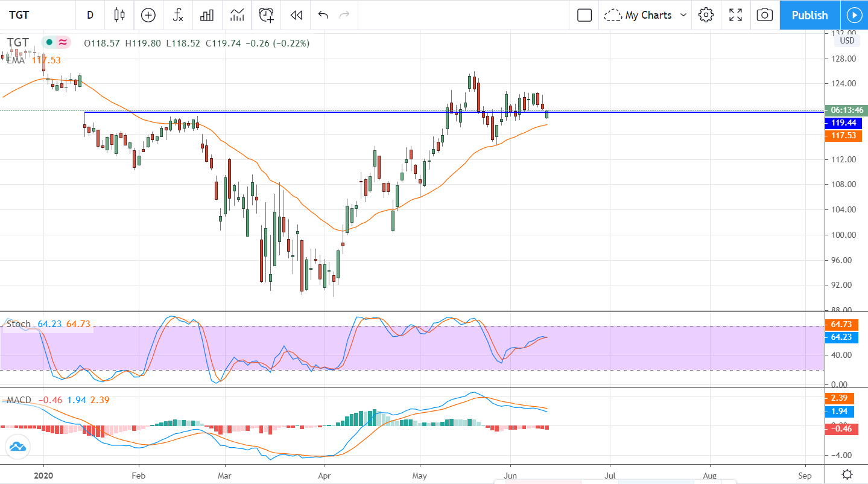868x484 pixels.
Task: Open the My Charts dropdown
Action: tap(646, 15)
